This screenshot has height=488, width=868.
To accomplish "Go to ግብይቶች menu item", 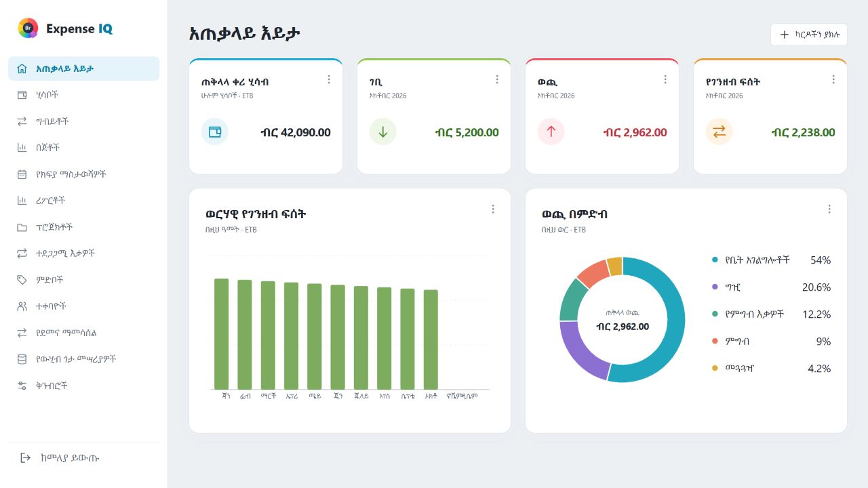I will click(83, 121).
